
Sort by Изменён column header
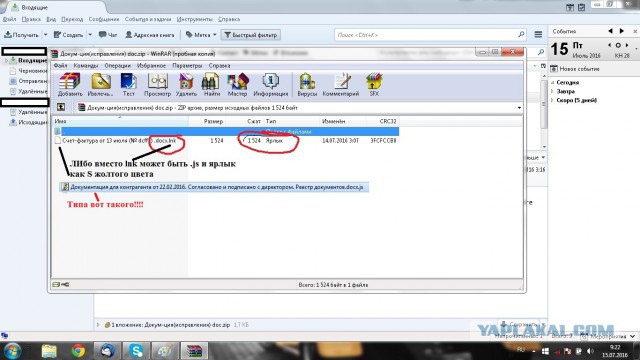[333, 121]
